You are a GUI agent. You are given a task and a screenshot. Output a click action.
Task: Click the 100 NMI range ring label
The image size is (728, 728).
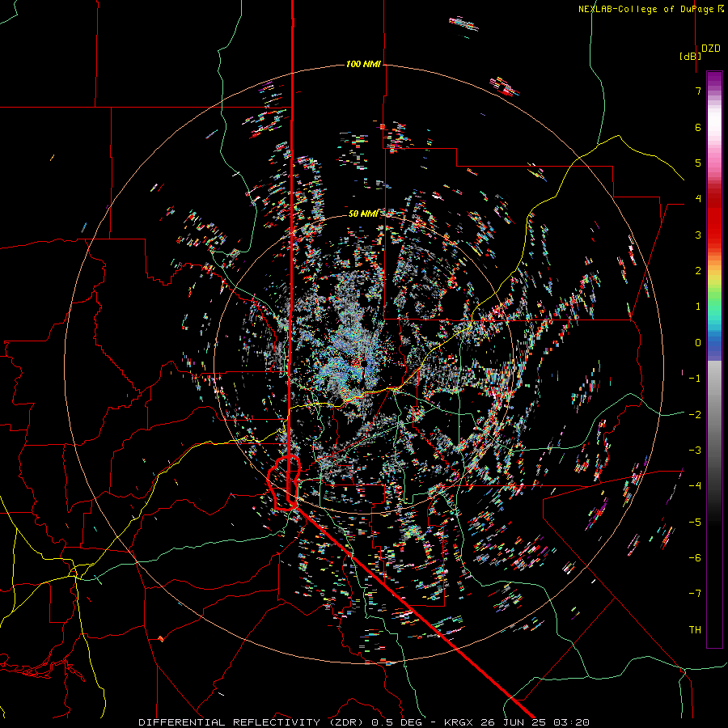(x=363, y=64)
